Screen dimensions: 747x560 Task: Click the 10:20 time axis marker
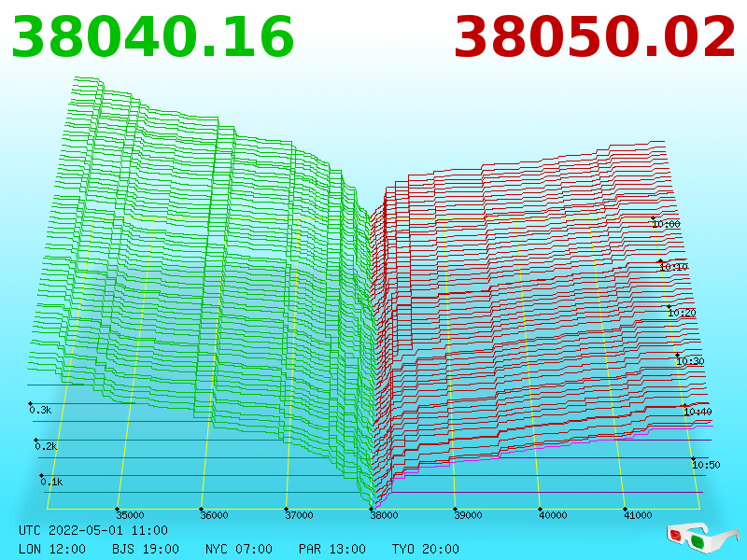coord(683,313)
